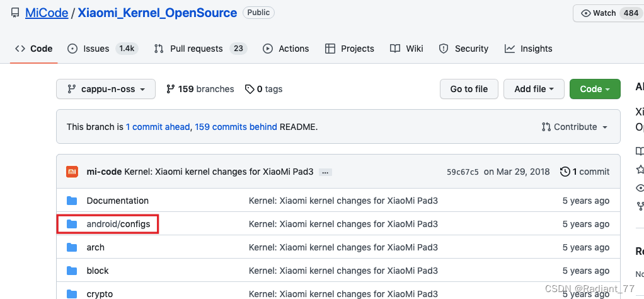Switch to the Code tab
This screenshot has height=299, width=644.
33,49
